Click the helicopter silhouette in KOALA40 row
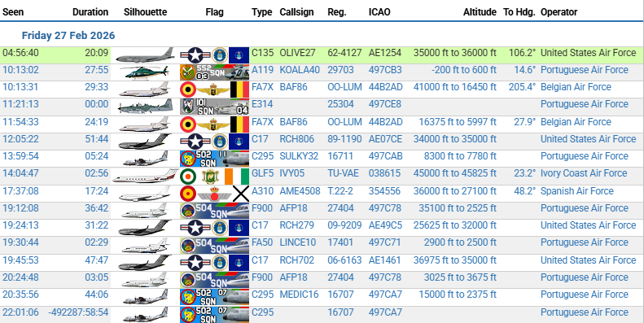Image resolution: width=644 pixels, height=323 pixels. click(145, 72)
